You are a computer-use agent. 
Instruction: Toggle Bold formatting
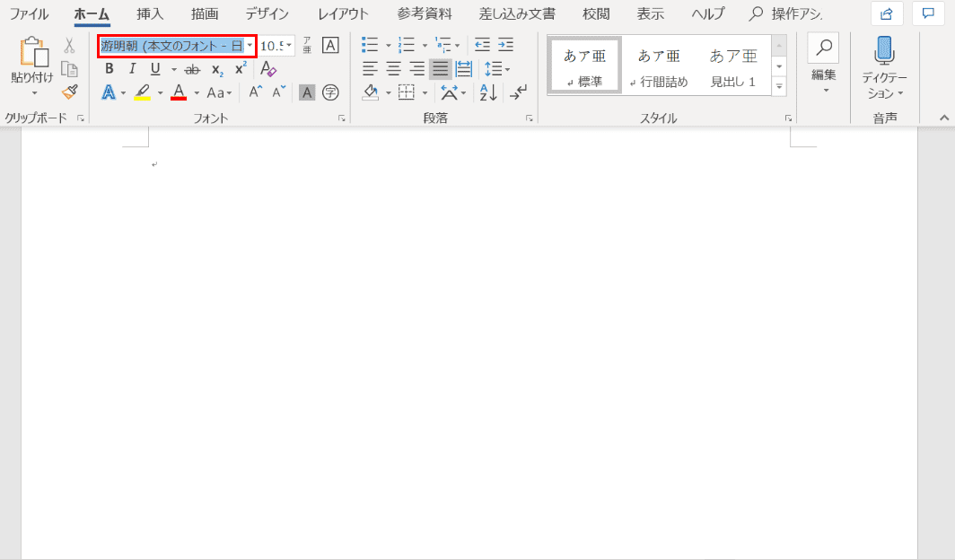pyautogui.click(x=109, y=69)
